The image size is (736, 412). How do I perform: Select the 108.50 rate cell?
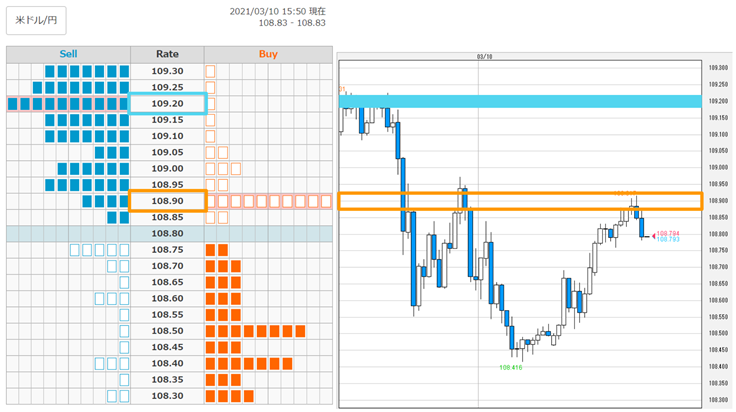(x=167, y=331)
